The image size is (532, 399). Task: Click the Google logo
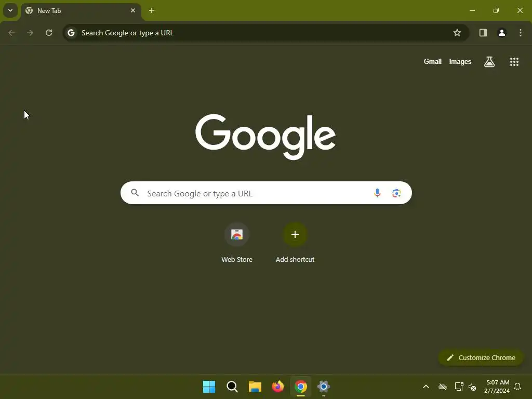[265, 137]
